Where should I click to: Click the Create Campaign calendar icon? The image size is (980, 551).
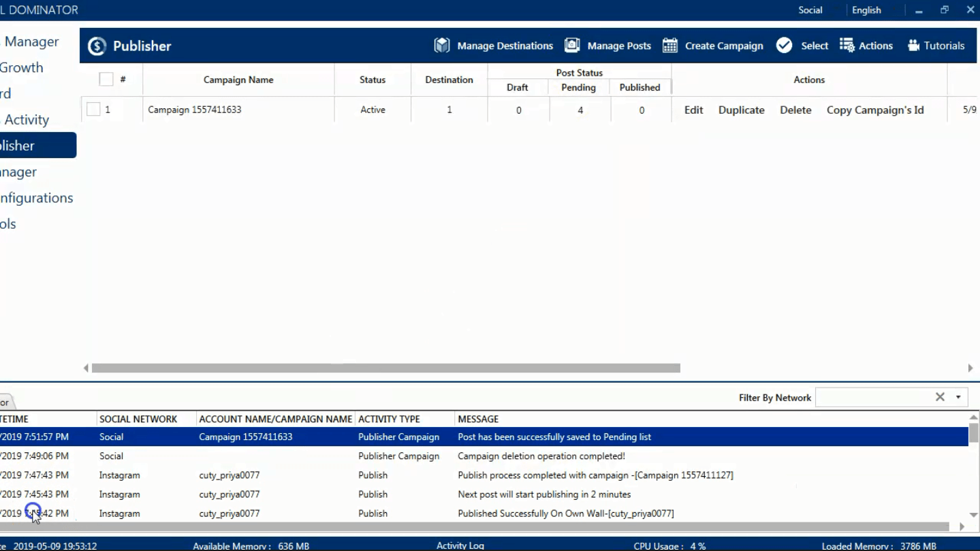670,46
